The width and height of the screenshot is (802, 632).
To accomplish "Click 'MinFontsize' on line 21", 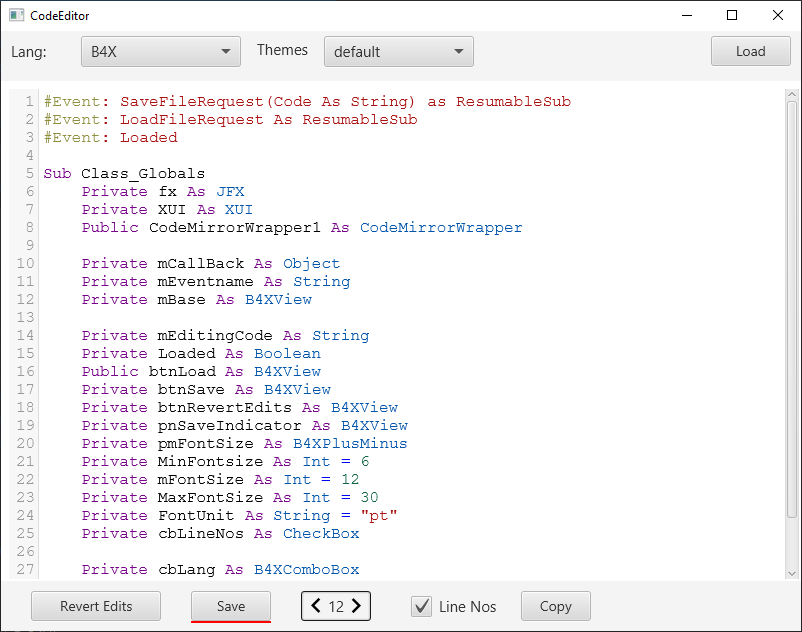I will click(x=210, y=461).
